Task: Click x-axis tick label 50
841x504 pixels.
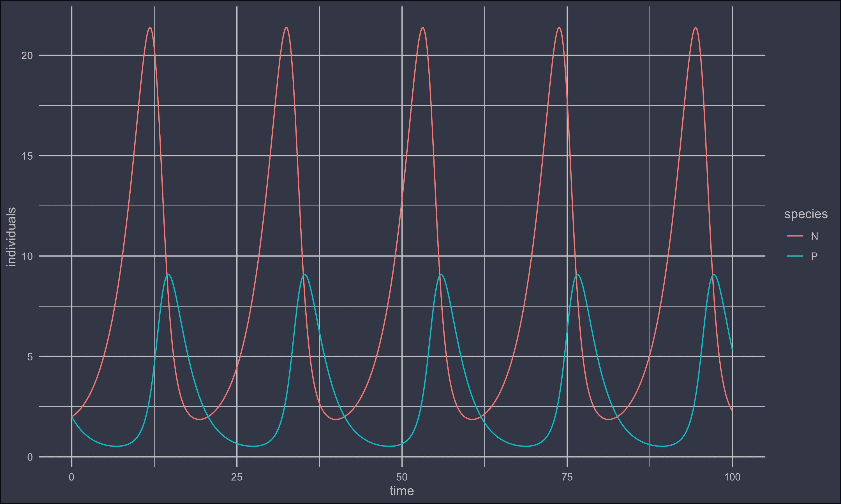Action: (x=402, y=477)
